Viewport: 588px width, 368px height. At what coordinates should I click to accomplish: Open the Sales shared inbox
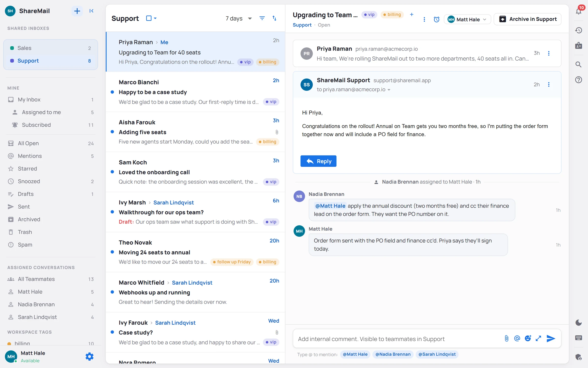coord(51,48)
